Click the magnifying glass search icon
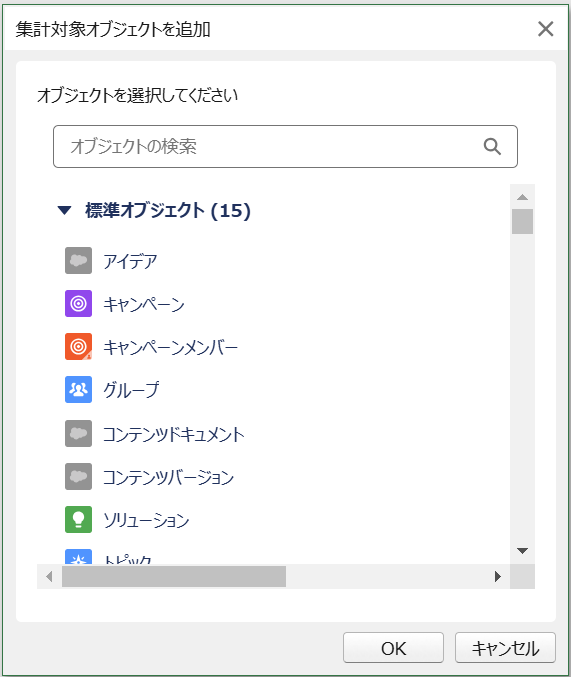This screenshot has width=571, height=677. [492, 147]
